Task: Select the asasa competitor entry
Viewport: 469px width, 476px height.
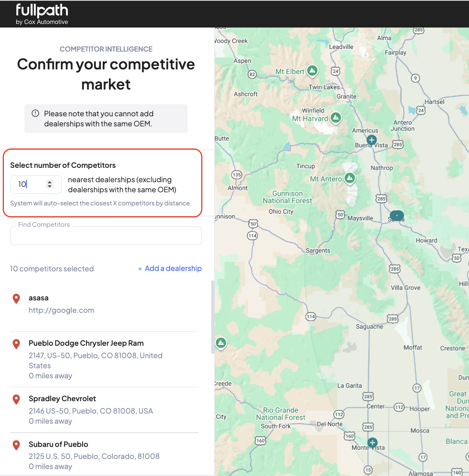Action: (x=104, y=304)
